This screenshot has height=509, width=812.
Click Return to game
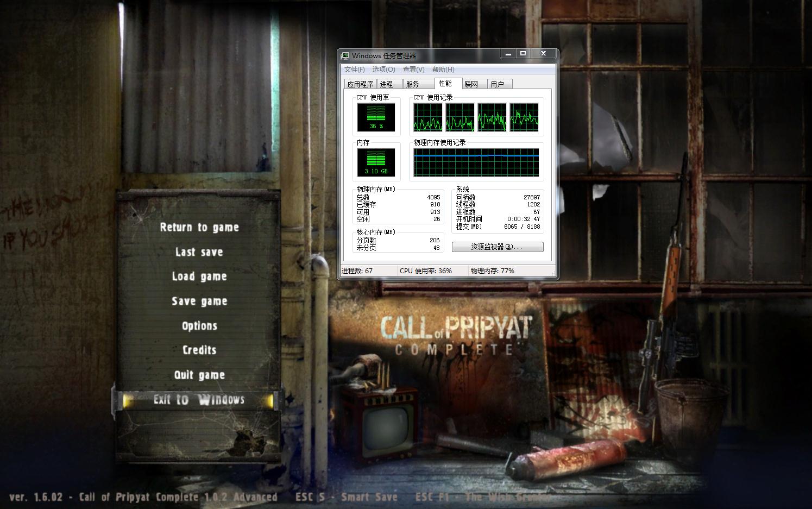[x=199, y=227]
